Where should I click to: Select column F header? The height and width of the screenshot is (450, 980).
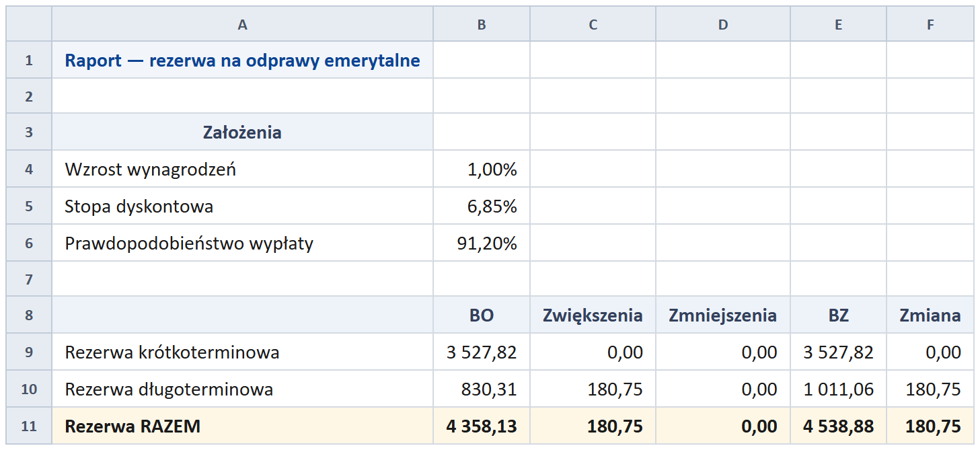(x=930, y=24)
